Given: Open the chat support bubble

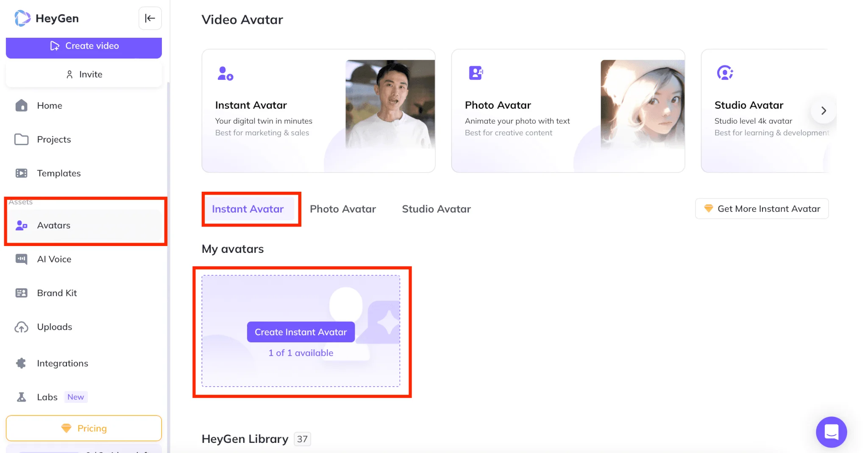Looking at the screenshot, I should coord(831,432).
